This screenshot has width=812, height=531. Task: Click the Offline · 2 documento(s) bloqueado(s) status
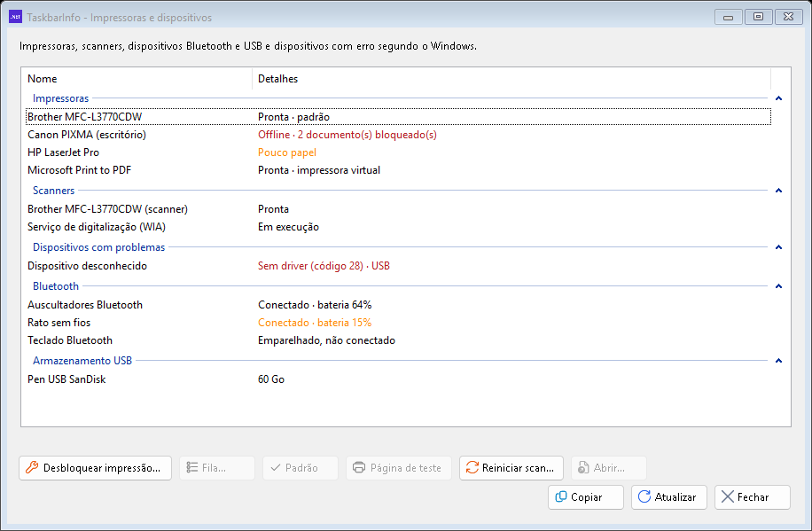pyautogui.click(x=347, y=135)
